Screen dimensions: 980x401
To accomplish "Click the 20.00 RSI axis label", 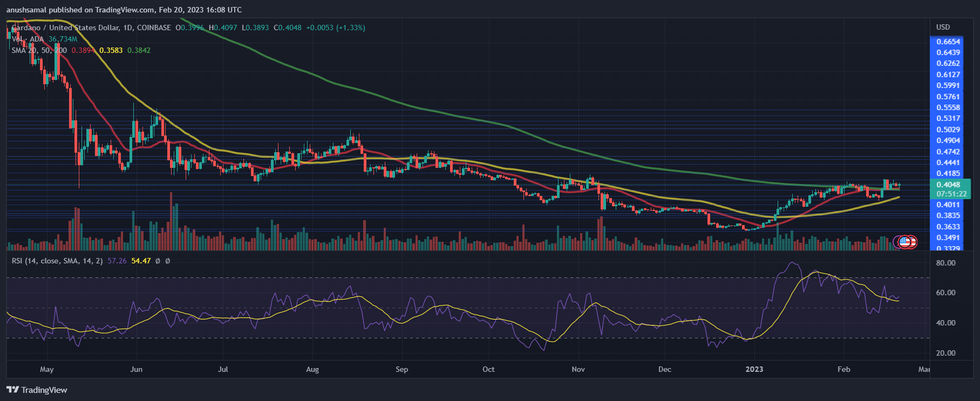I will pos(945,353).
